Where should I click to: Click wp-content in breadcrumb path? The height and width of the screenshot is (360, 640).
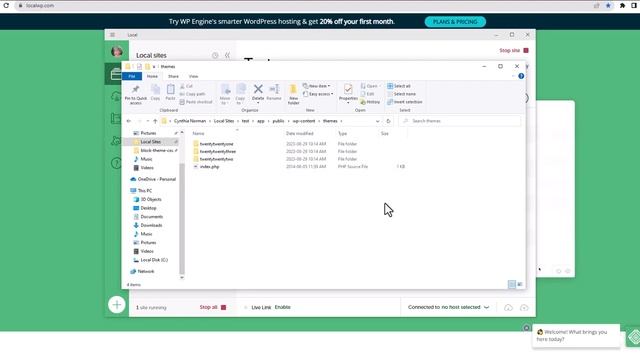304,121
